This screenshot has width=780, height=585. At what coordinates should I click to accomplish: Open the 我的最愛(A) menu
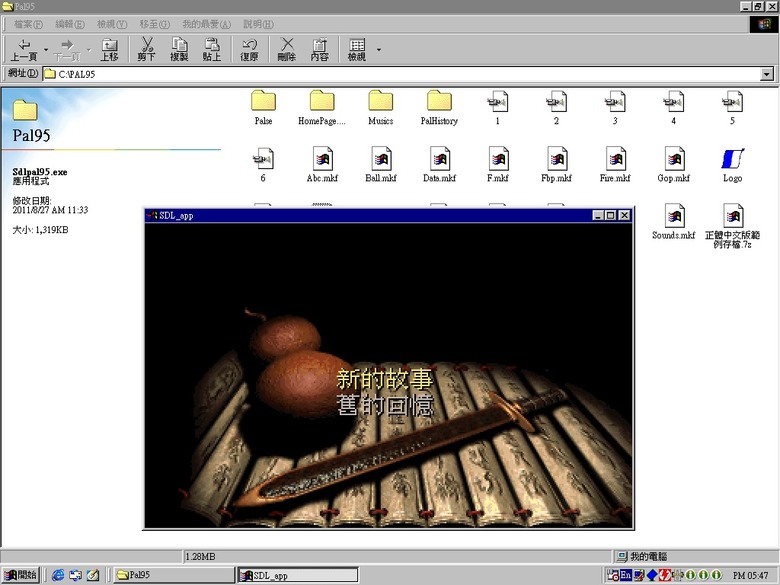pyautogui.click(x=206, y=24)
